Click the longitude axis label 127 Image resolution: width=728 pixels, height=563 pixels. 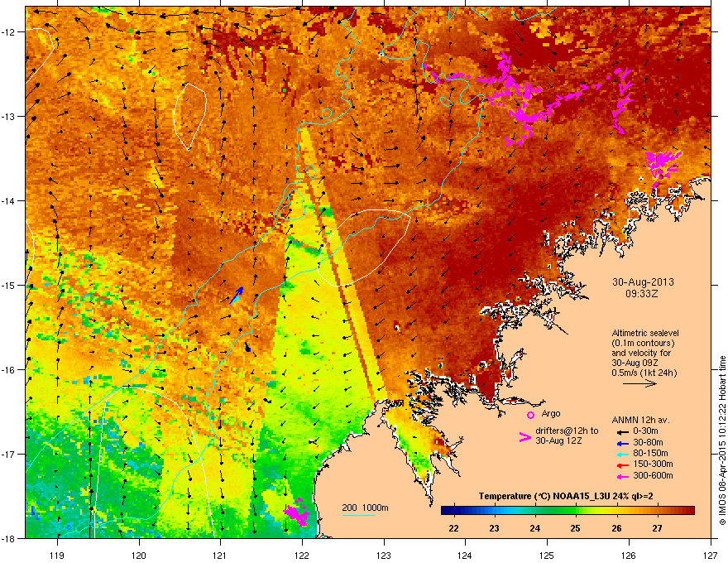[x=711, y=555]
